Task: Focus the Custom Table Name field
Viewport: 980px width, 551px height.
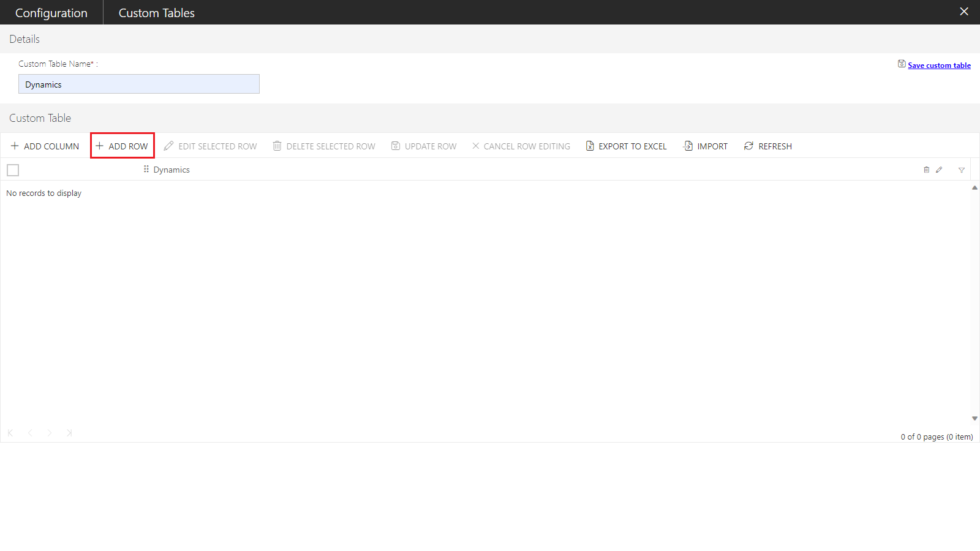Action: tap(139, 84)
